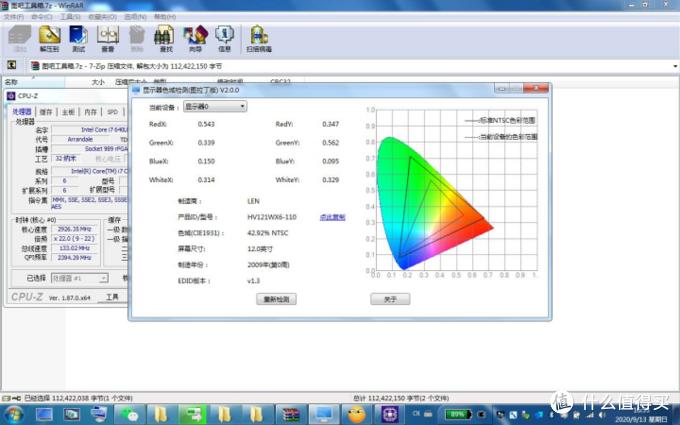Switch to the CPU-Z Caches tab
This screenshot has height=425, width=680.
[x=46, y=112]
